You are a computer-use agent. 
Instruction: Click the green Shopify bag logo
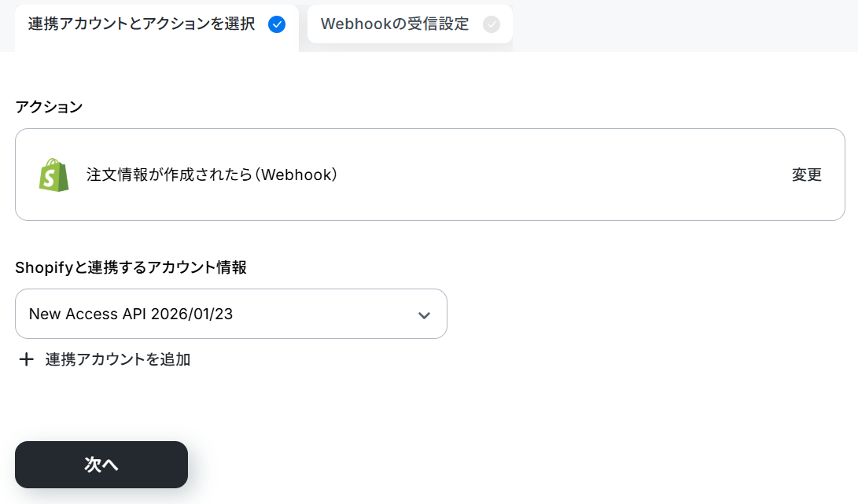[54, 175]
